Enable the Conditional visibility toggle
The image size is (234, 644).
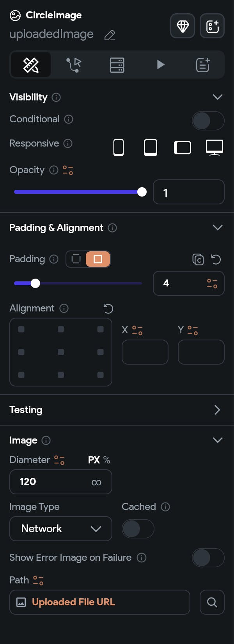[x=208, y=121]
